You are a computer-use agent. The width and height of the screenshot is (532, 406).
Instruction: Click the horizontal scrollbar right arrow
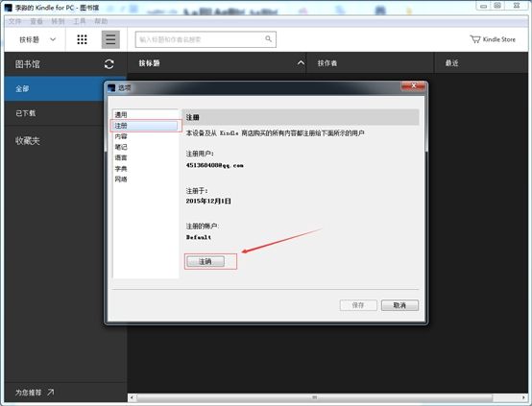point(524,397)
